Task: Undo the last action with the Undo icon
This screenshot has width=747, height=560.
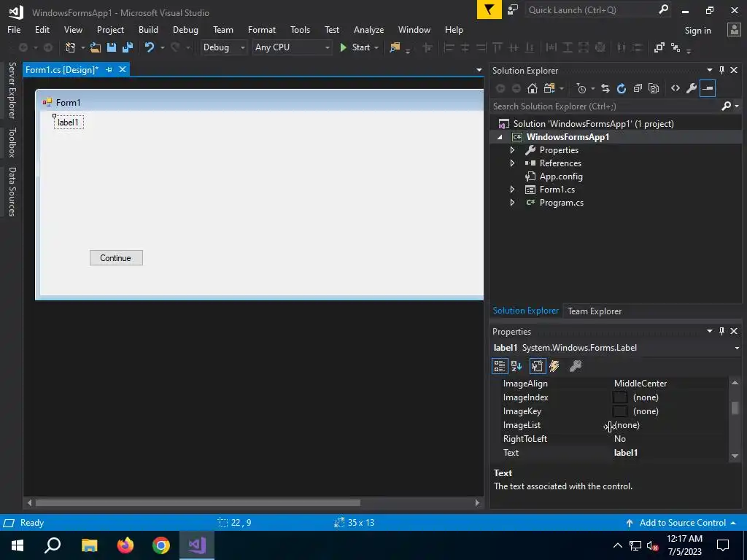Action: [x=150, y=47]
